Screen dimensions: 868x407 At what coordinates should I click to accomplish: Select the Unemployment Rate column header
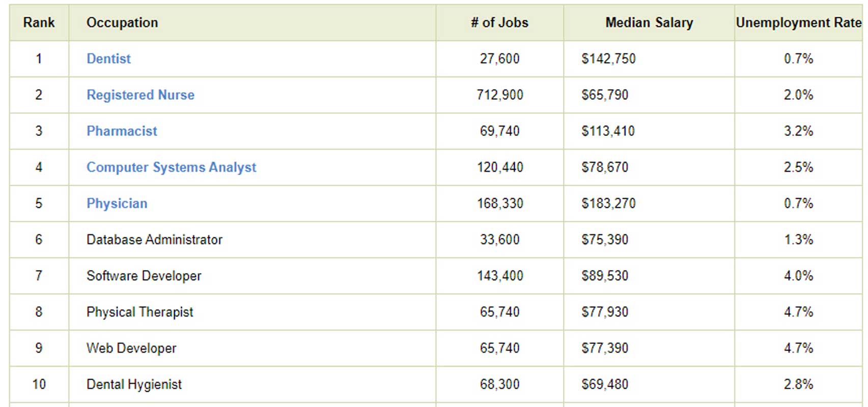point(798,23)
